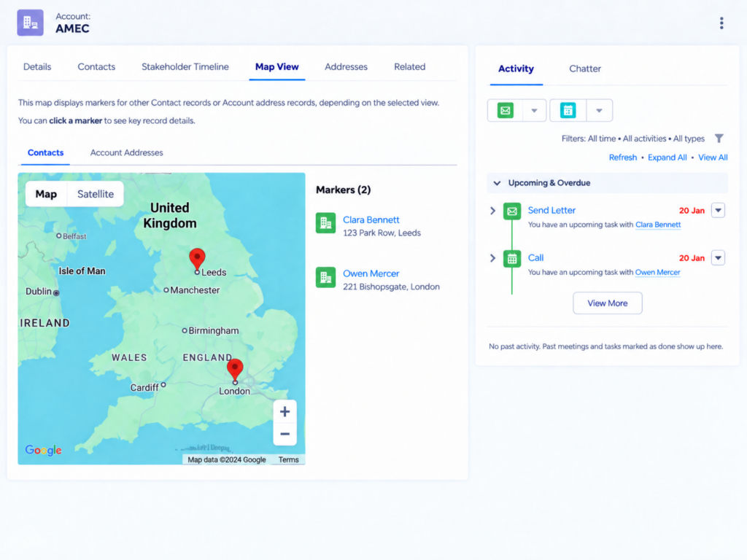Zoom out the map with minus button
The image size is (747, 560).
point(285,434)
